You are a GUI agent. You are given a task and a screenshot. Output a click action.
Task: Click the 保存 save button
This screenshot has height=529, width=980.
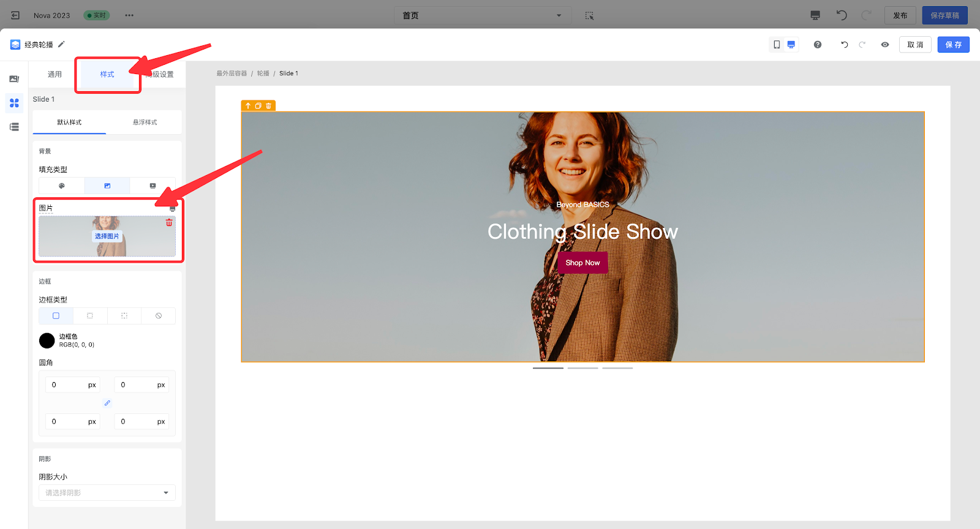click(953, 45)
